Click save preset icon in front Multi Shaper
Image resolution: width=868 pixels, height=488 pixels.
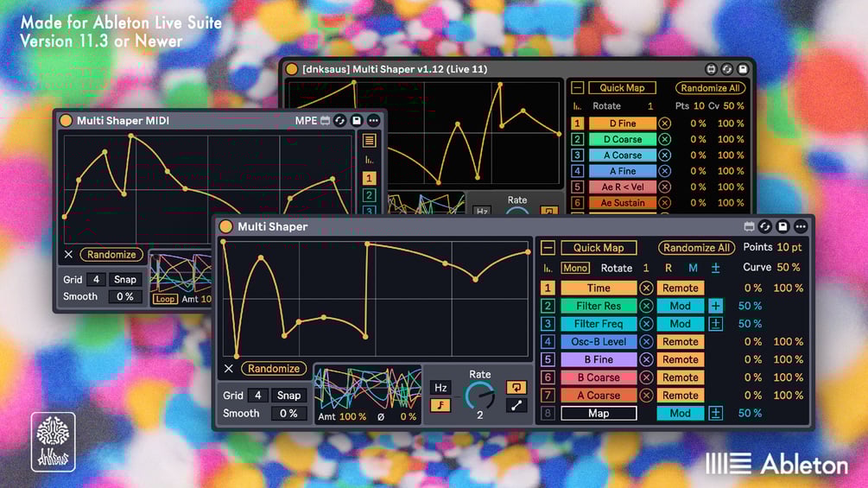pos(782,226)
